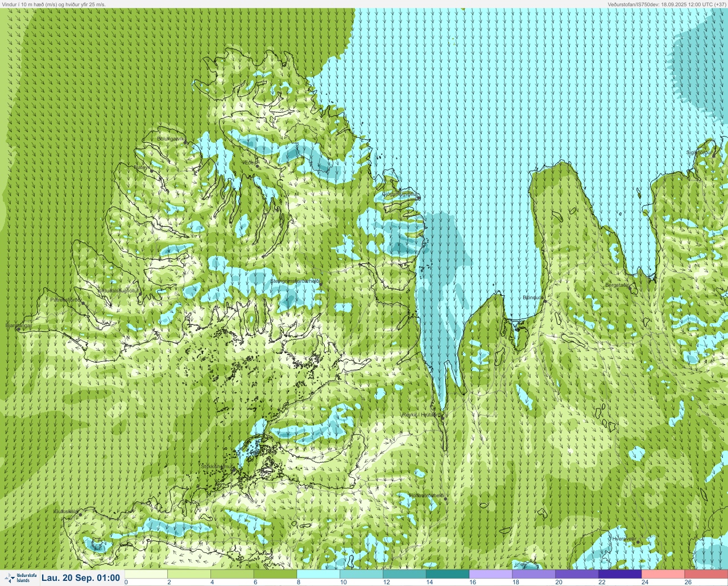Click the Bergstaðir station label

[618, 284]
